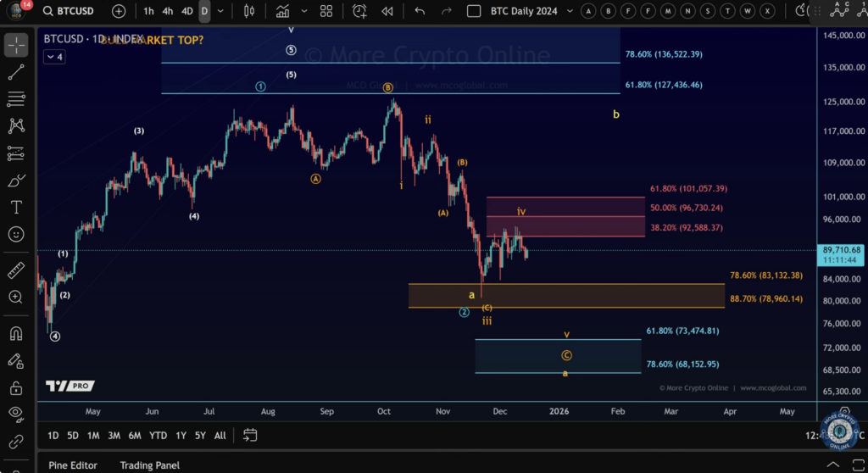
Task: Show All available chart data range
Action: (220, 436)
